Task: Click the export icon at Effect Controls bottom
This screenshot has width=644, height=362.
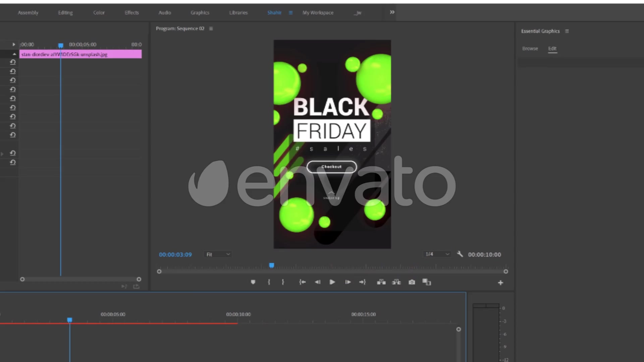Action: [136, 286]
